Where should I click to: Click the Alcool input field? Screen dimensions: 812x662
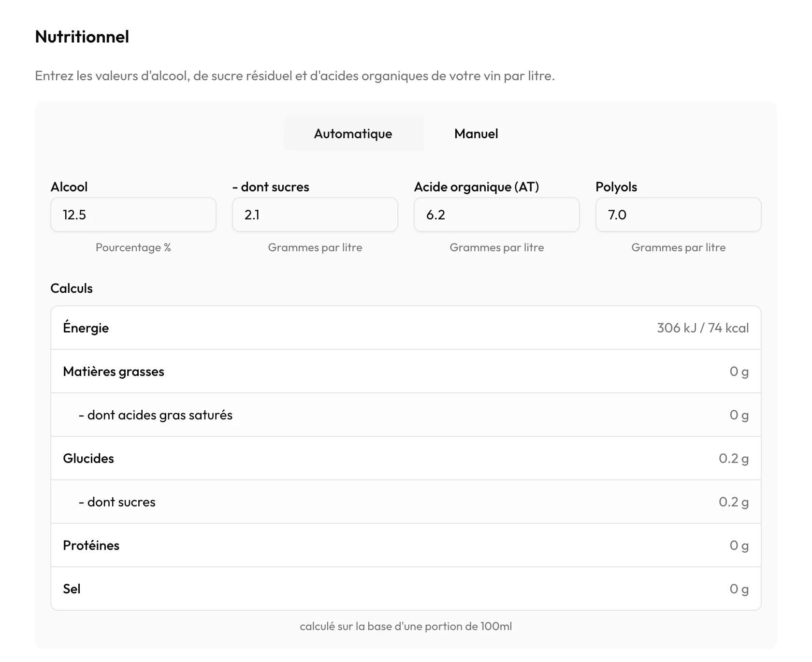[x=133, y=215]
